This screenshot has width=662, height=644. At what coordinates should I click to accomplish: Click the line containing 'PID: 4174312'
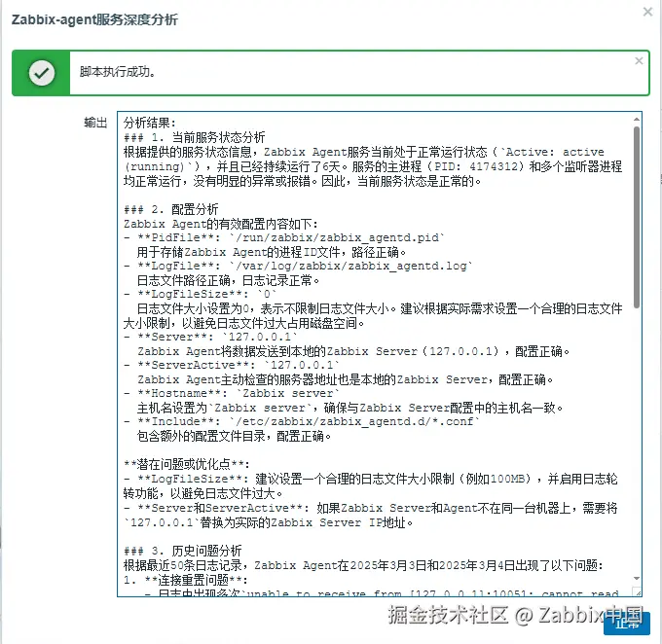pyautogui.click(x=373, y=166)
